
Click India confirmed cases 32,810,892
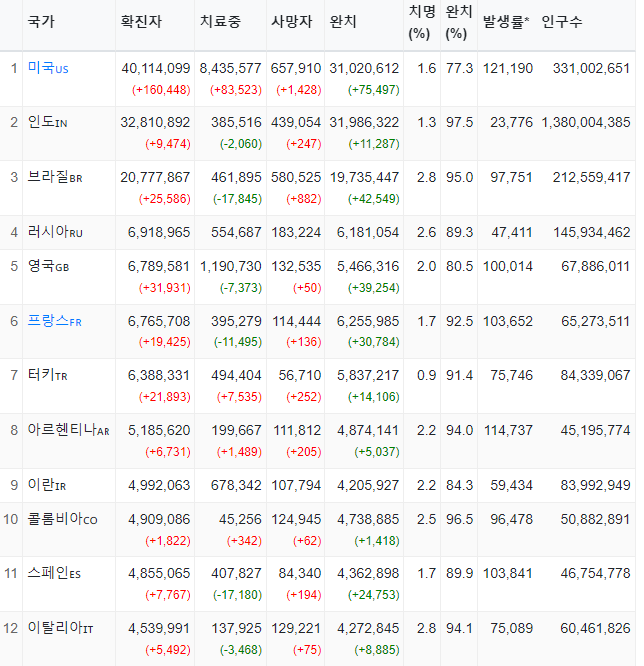155,122
